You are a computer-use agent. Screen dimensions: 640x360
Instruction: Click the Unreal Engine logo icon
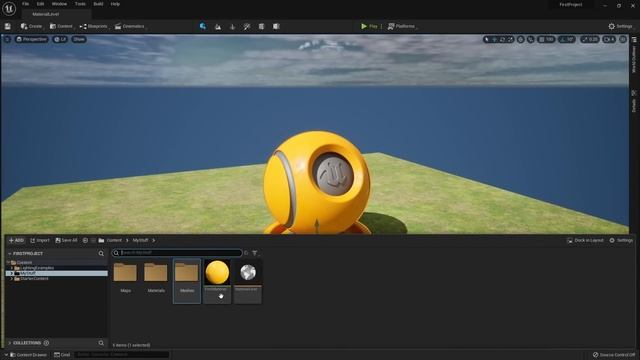(x=9, y=9)
